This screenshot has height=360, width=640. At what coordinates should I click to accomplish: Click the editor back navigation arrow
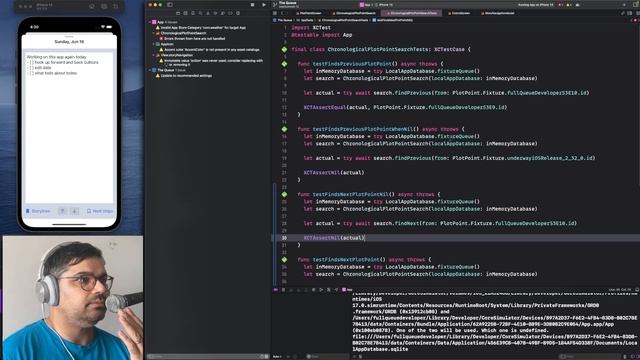coord(282,13)
